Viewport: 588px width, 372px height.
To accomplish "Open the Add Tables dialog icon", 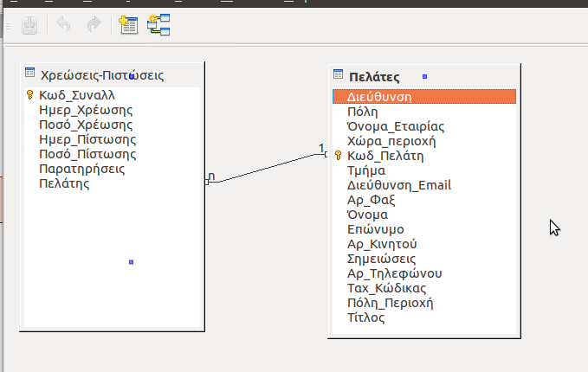I will (x=129, y=26).
